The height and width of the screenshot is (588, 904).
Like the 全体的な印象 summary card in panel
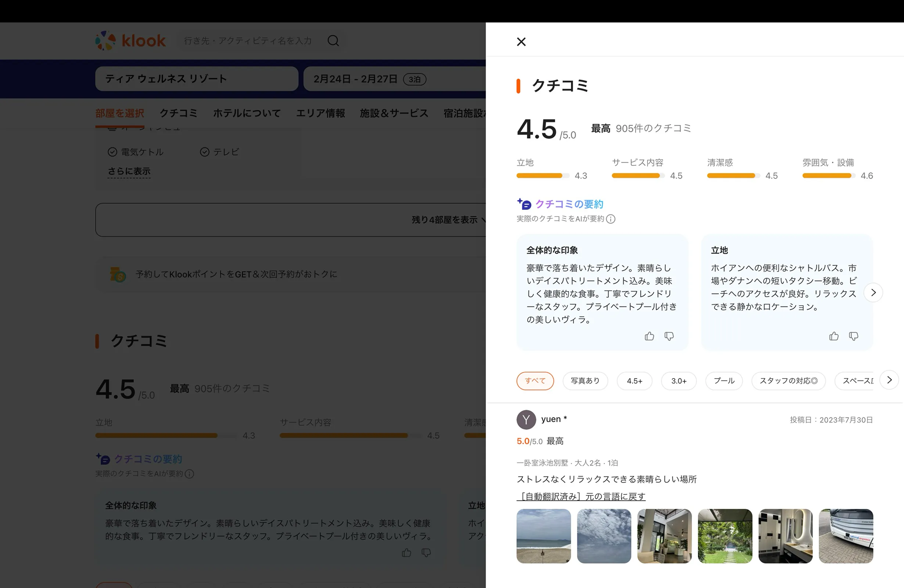(x=649, y=336)
